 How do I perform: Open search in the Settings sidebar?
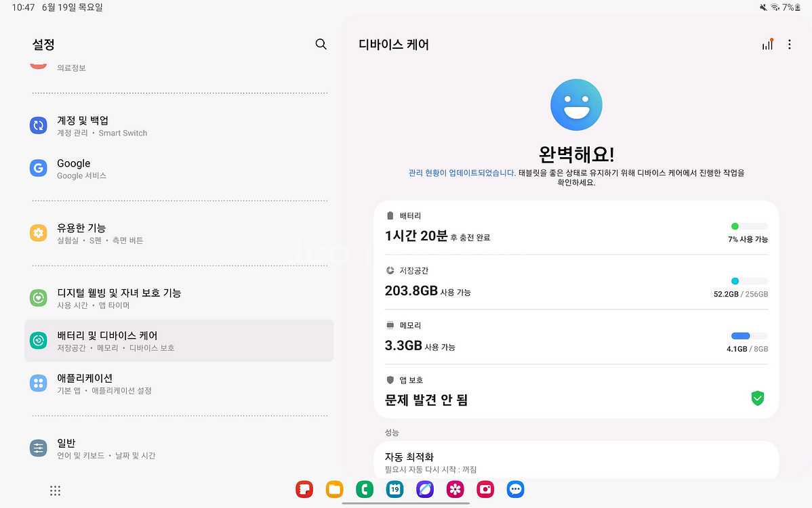pos(321,43)
